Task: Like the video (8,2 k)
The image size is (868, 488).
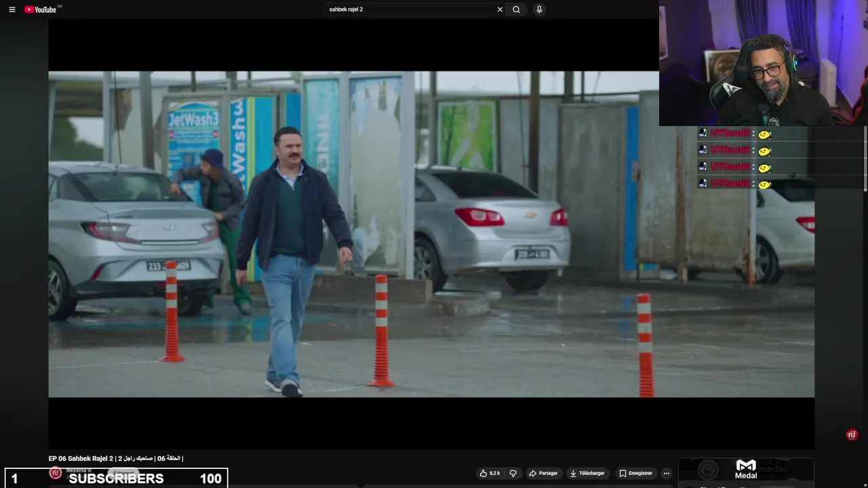Action: click(490, 473)
